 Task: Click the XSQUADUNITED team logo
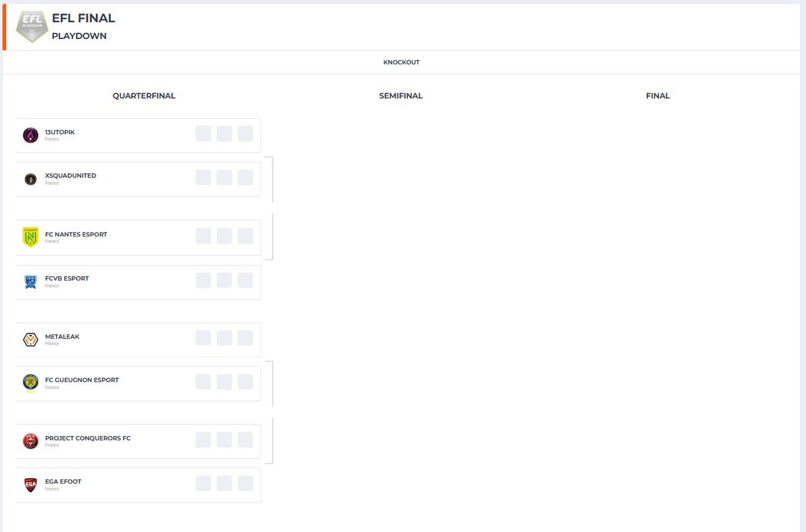(30, 179)
